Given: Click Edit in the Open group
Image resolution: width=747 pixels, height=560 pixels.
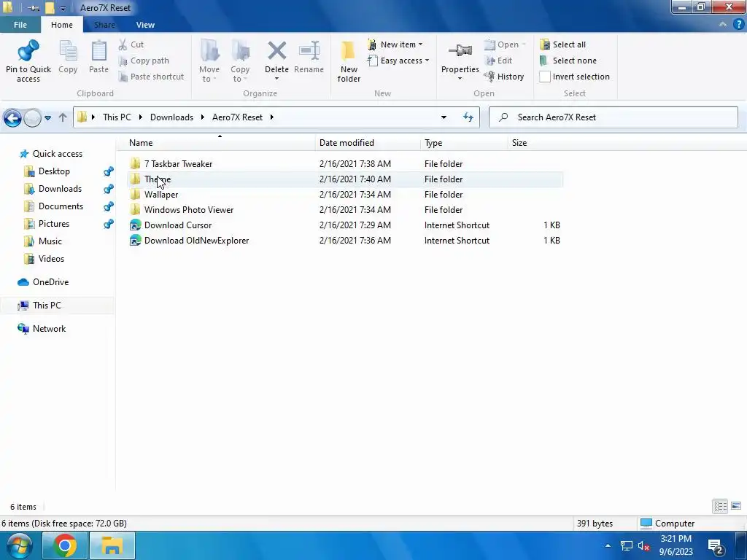Looking at the screenshot, I should click(498, 61).
